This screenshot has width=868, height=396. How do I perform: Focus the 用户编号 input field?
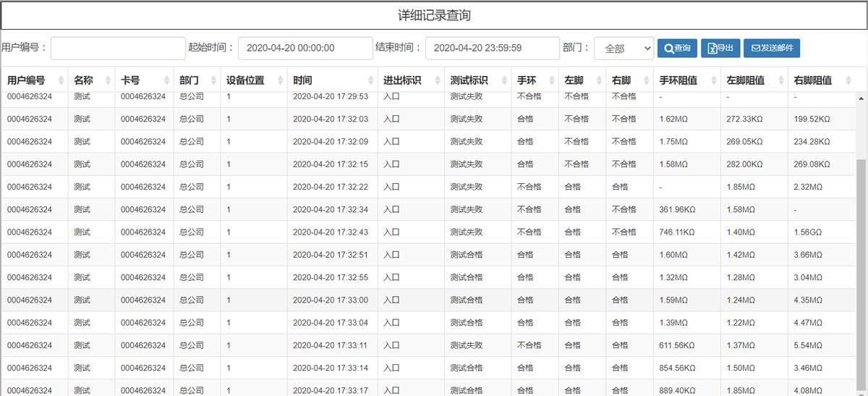tap(118, 48)
